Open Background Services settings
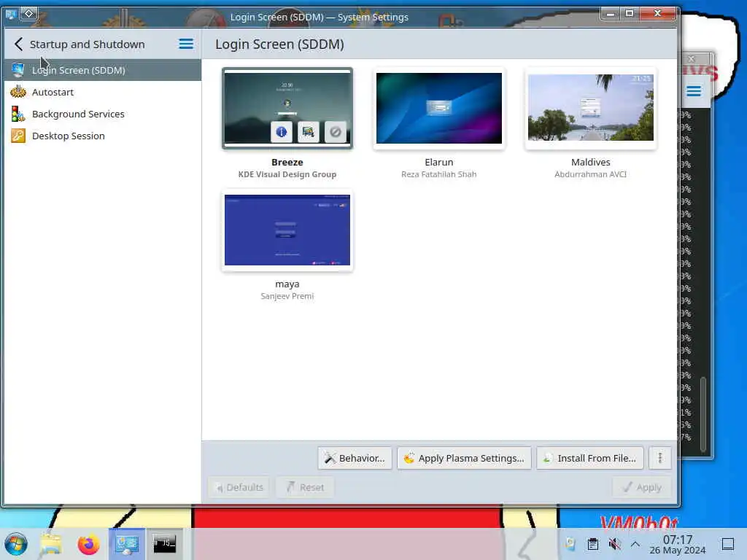Screen dimensions: 747x560 point(102,114)
